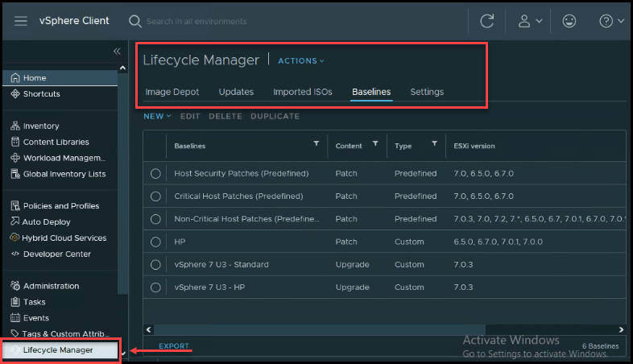Open the hamburger navigation menu
The width and height of the screenshot is (633, 364).
tap(21, 21)
